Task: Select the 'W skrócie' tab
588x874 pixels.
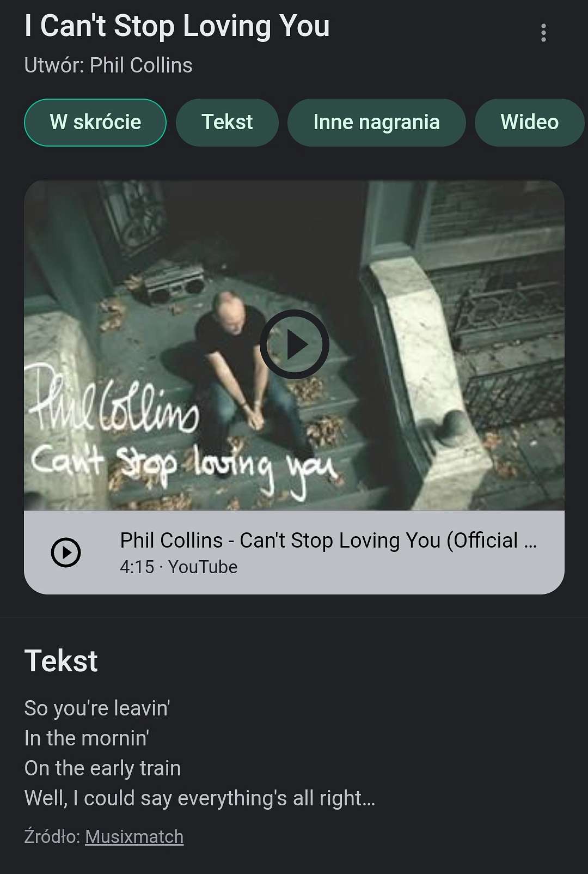Action: point(95,123)
